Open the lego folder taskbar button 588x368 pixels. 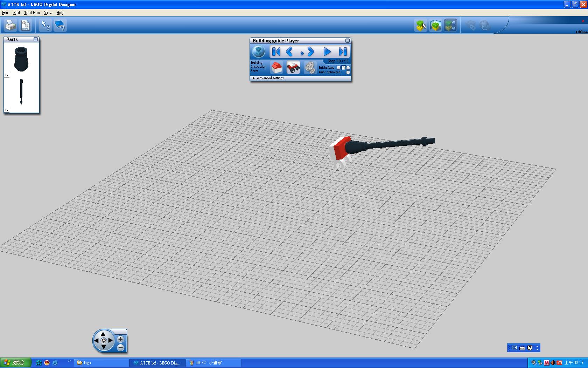coord(101,363)
